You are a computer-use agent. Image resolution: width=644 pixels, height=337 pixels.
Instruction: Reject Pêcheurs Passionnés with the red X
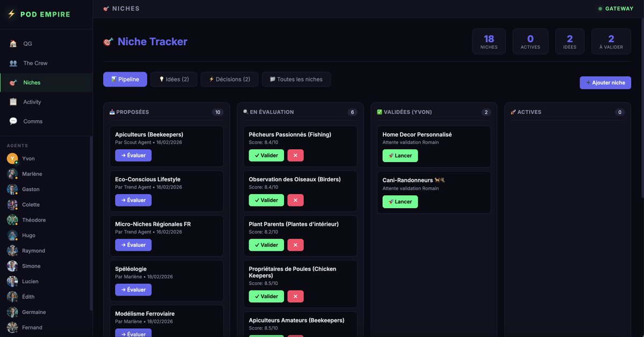pyautogui.click(x=295, y=156)
